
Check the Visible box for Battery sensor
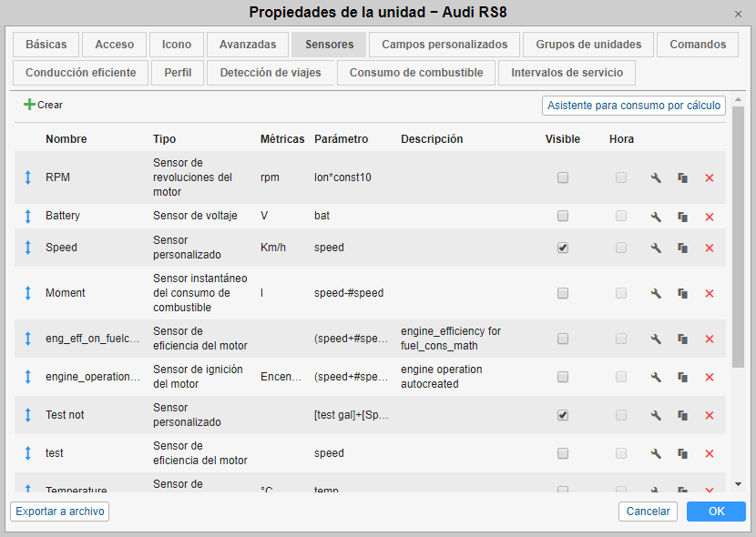tap(563, 216)
